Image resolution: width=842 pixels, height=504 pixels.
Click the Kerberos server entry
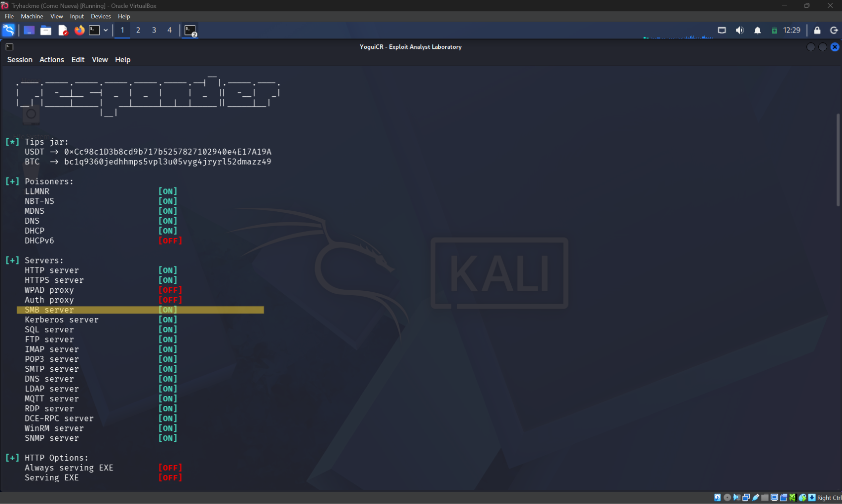point(62,320)
